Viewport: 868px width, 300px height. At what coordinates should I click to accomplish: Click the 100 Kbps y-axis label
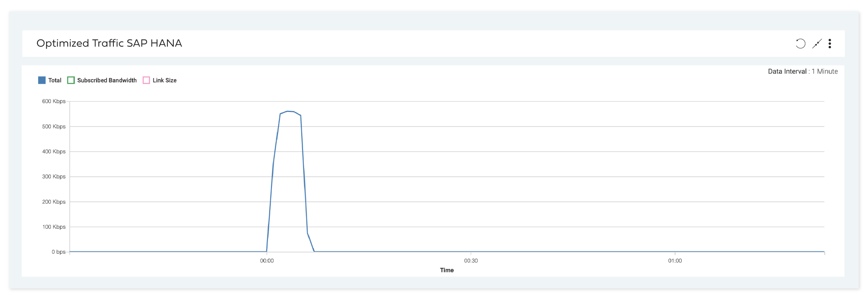(54, 227)
